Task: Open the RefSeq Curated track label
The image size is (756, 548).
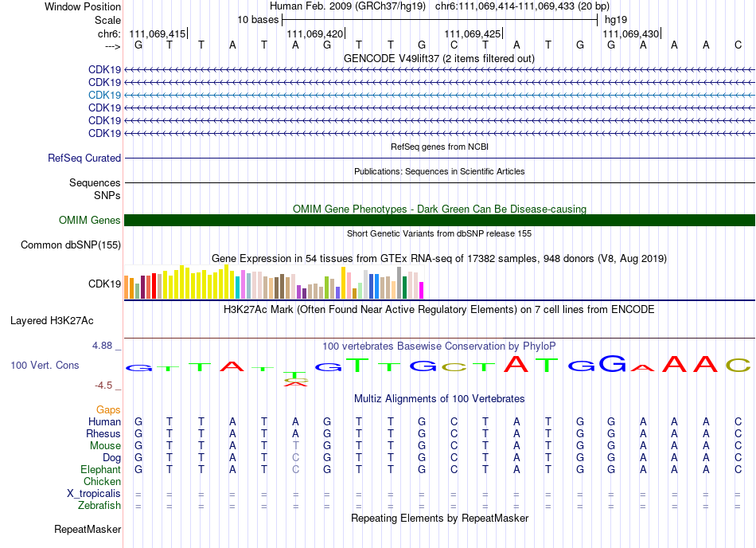Action: [x=84, y=158]
